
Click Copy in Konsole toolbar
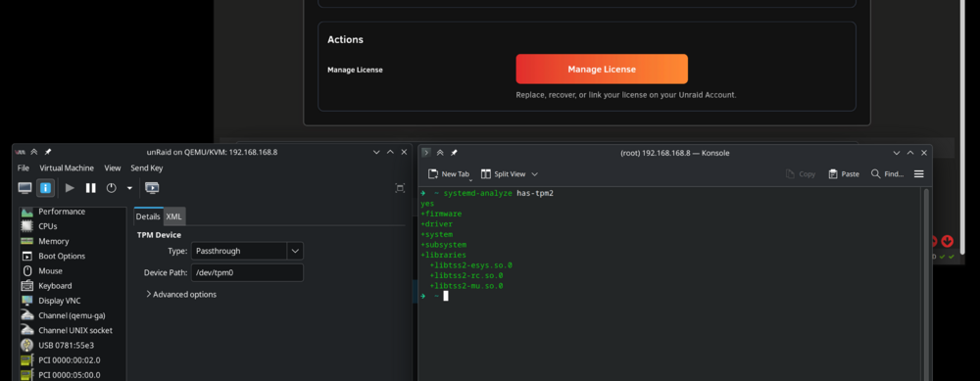point(801,174)
